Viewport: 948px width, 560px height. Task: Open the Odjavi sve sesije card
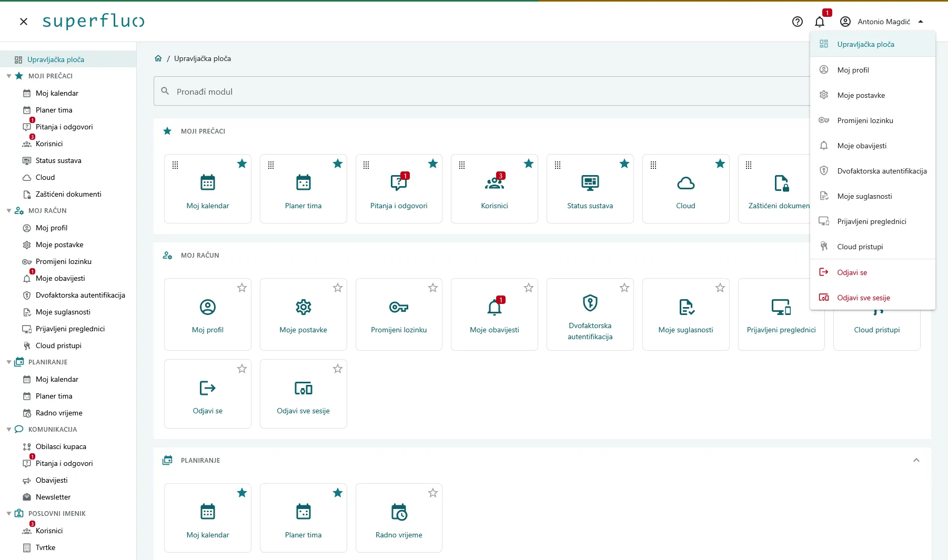303,394
